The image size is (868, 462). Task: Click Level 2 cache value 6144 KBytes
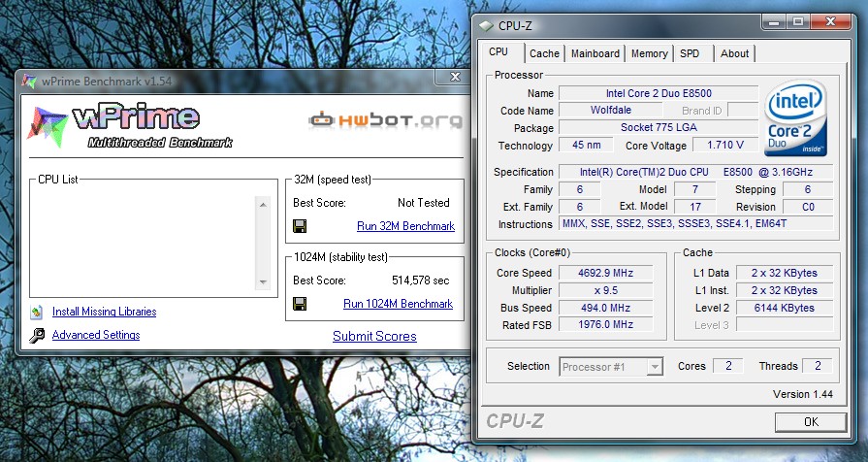[x=785, y=308]
